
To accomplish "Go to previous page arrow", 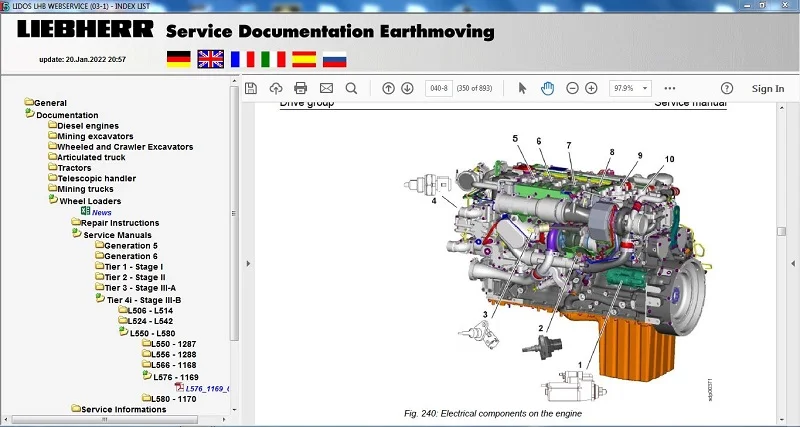I will click(x=388, y=88).
